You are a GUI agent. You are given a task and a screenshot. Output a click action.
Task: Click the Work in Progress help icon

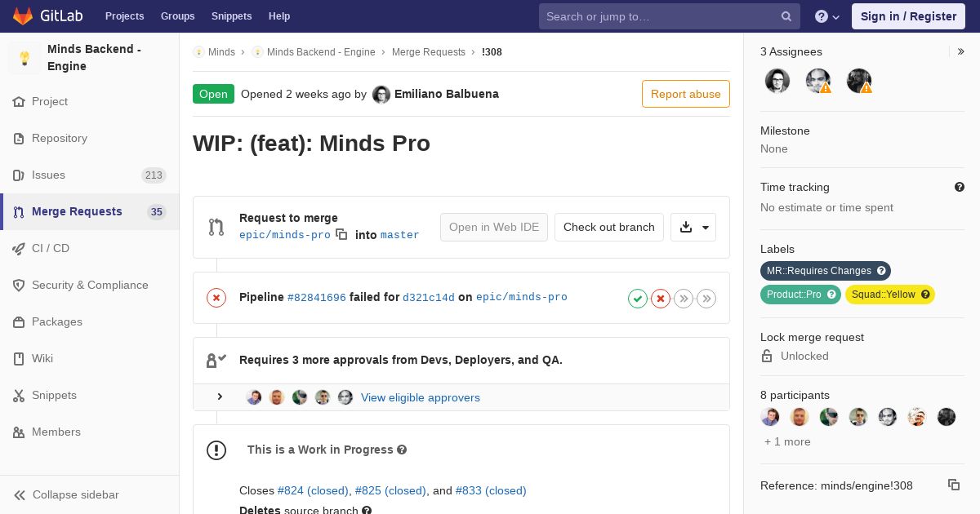[x=402, y=450]
